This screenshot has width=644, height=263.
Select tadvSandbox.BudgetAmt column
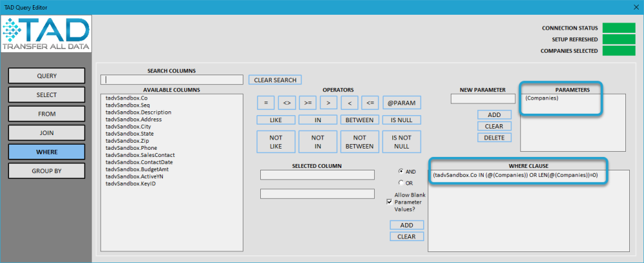(x=137, y=169)
